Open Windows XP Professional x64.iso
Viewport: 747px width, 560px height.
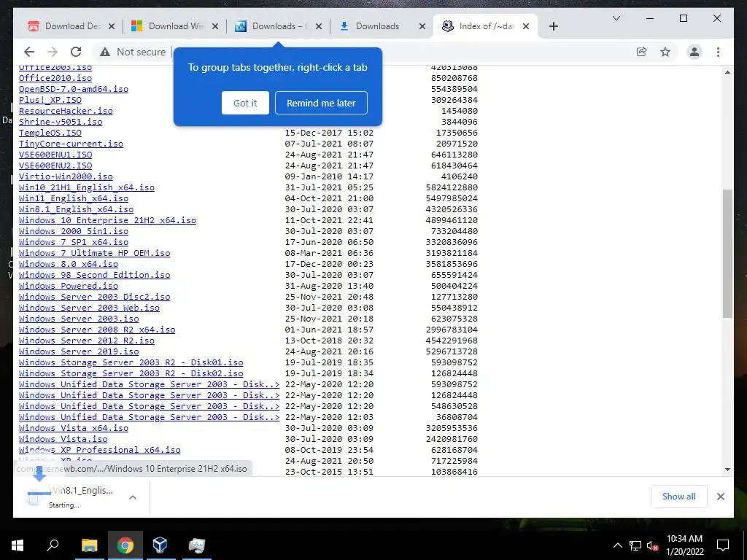coord(99,450)
